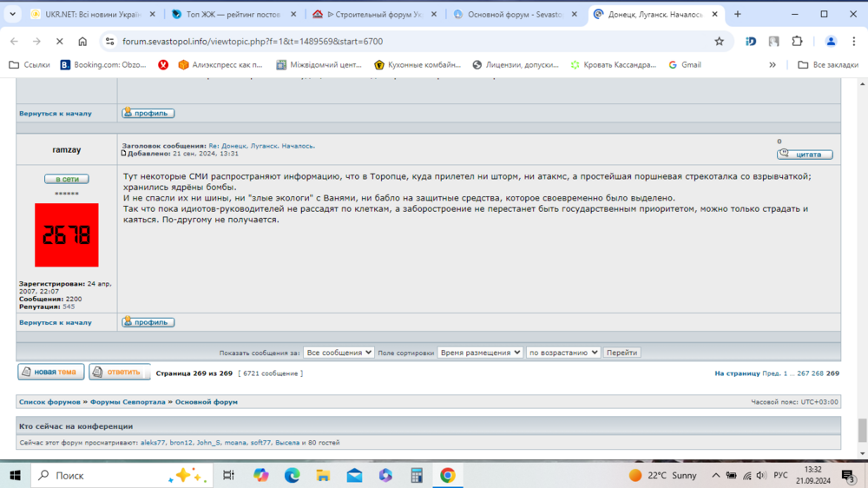Expand the 'Все сообщения' dropdown
868x488 pixels.
tap(339, 353)
